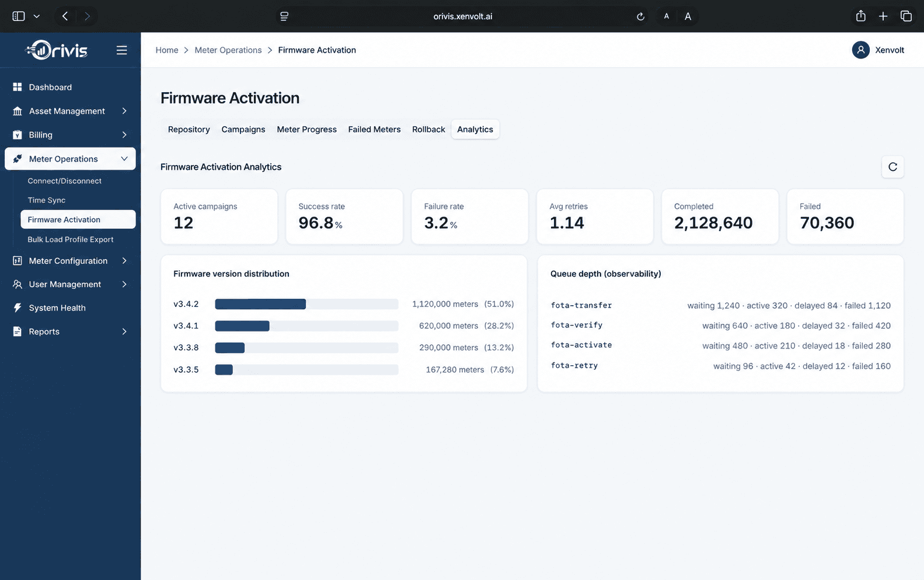This screenshot has width=924, height=580.
Task: Collapse sidebar with hamburger menu icon
Action: pyautogui.click(x=121, y=50)
